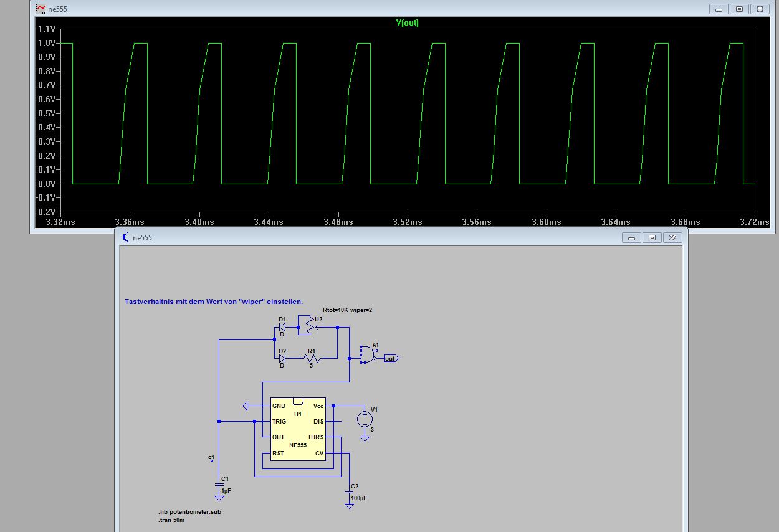Screen dimensions: 779x532
Task: Click the 3.52ms time axis label
Action: [409, 222]
